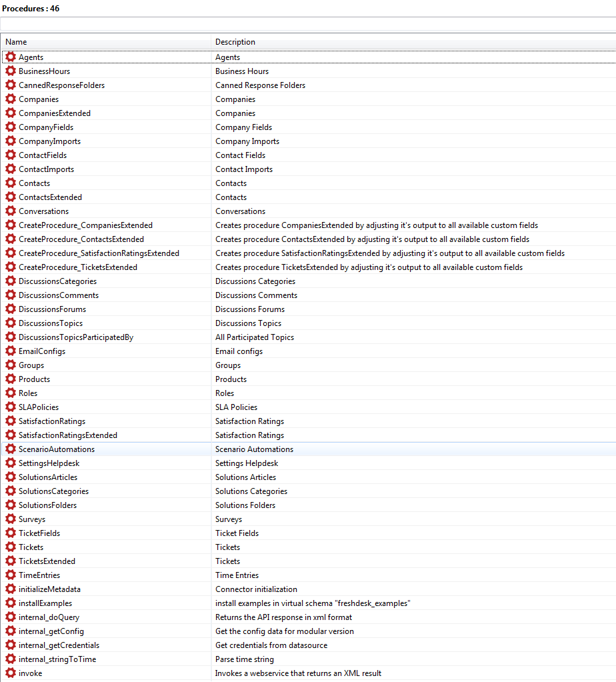Viewport: 616px width, 682px height.
Task: Click the gear icon next to BusinessHours
Action: [x=11, y=71]
